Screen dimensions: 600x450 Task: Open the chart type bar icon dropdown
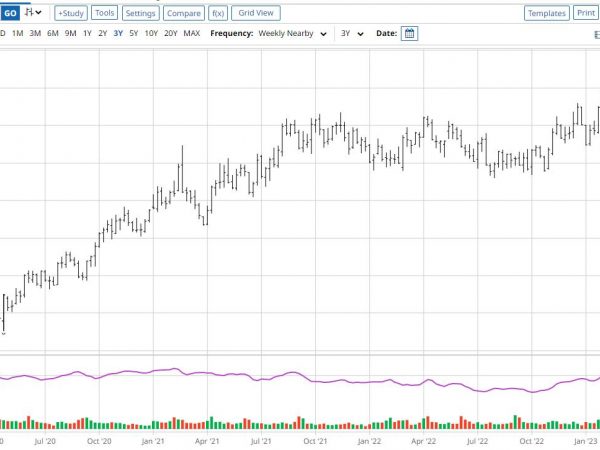tap(33, 13)
